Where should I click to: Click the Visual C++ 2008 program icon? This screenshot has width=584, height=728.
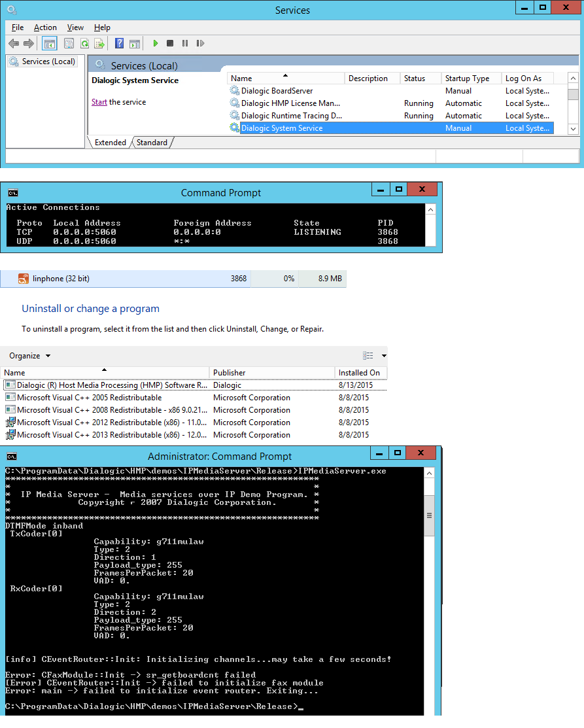pos(10,410)
